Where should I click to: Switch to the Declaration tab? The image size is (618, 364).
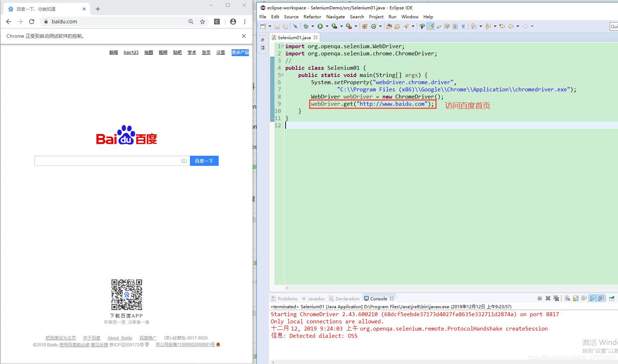[x=345, y=299]
